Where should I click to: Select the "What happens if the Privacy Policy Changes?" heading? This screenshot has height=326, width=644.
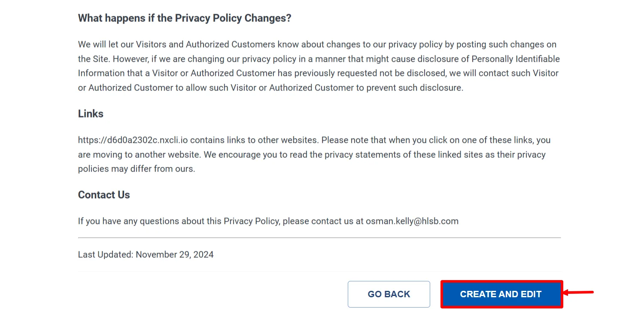[x=185, y=18]
